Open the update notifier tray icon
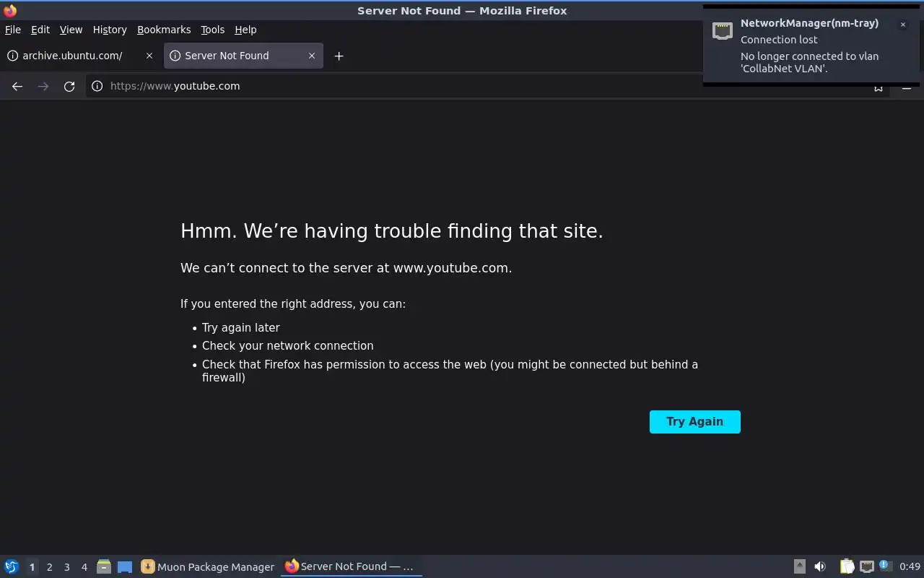 [886, 566]
